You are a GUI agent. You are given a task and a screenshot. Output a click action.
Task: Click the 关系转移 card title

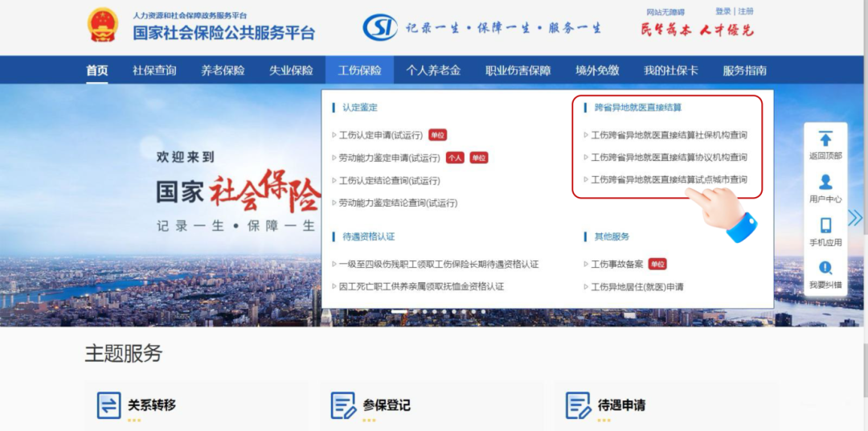pyautogui.click(x=152, y=405)
